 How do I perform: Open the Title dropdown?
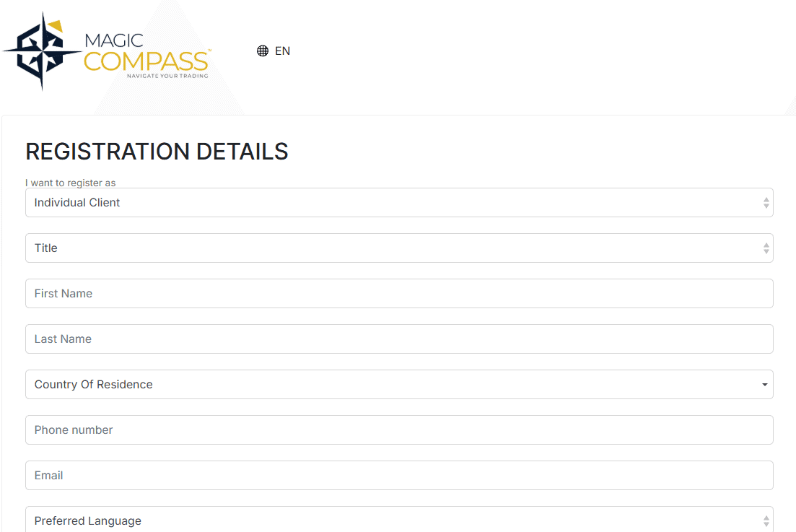(x=399, y=248)
